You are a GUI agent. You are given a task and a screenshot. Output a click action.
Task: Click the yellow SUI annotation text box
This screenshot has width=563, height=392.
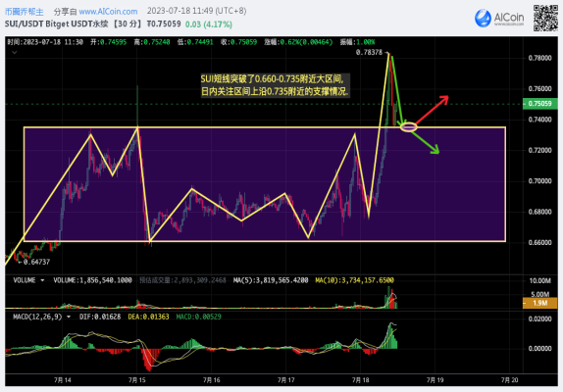click(x=275, y=85)
